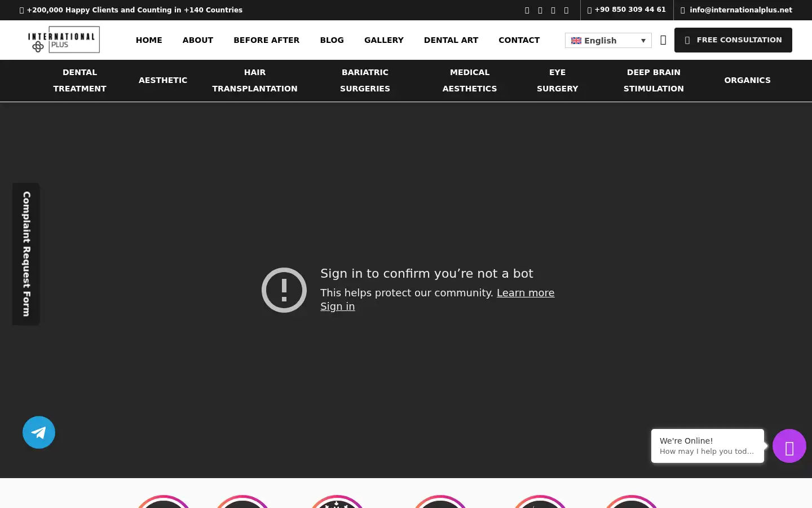Go to the ORGANICS category
Screen dimensions: 812x508
pos(747,80)
